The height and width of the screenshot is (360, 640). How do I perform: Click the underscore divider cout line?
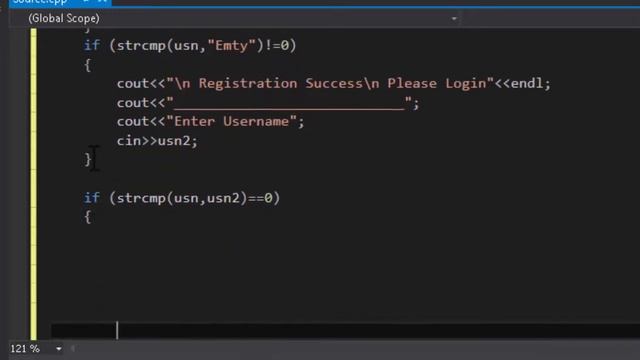coord(268,103)
